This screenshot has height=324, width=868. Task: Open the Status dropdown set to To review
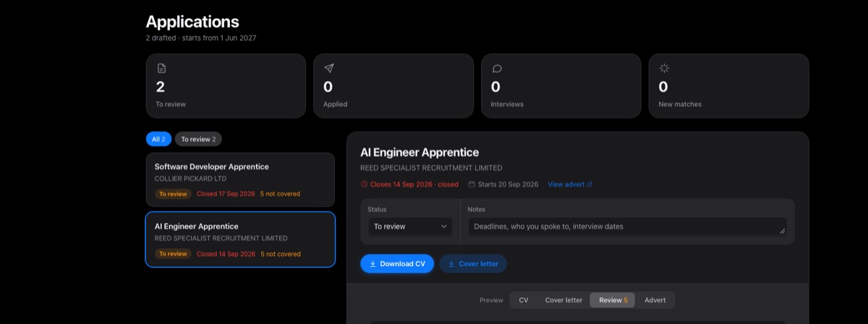click(410, 226)
